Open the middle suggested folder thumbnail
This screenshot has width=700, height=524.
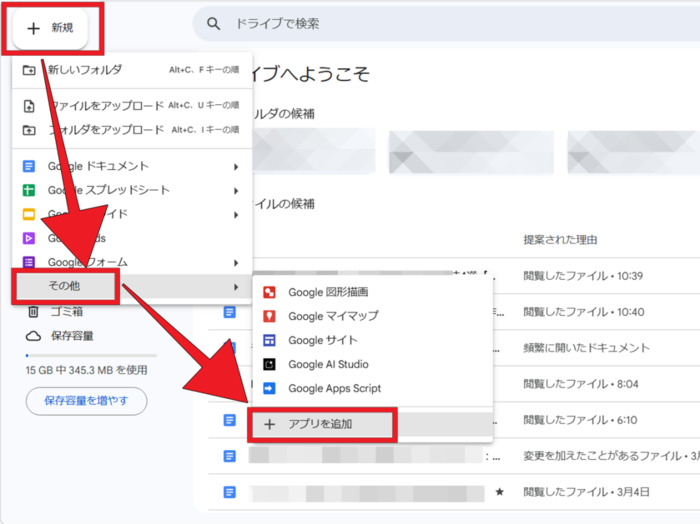click(x=471, y=152)
